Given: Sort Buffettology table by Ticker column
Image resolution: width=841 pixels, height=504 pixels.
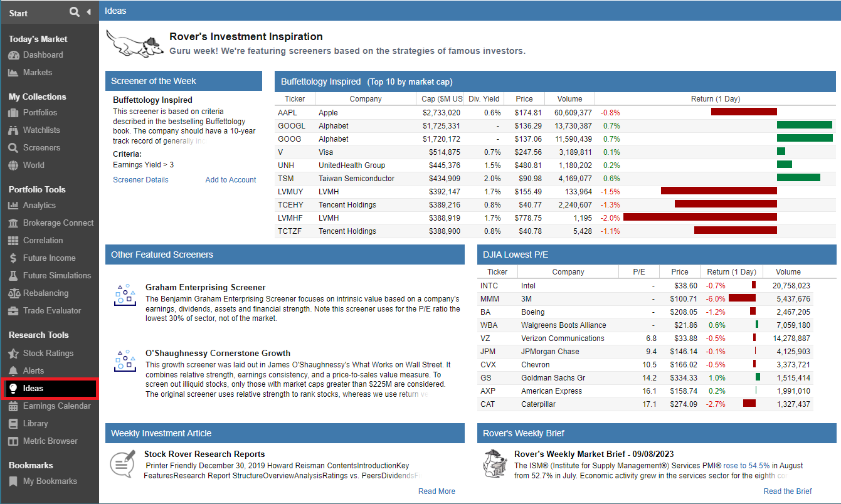Looking at the screenshot, I should (x=295, y=99).
